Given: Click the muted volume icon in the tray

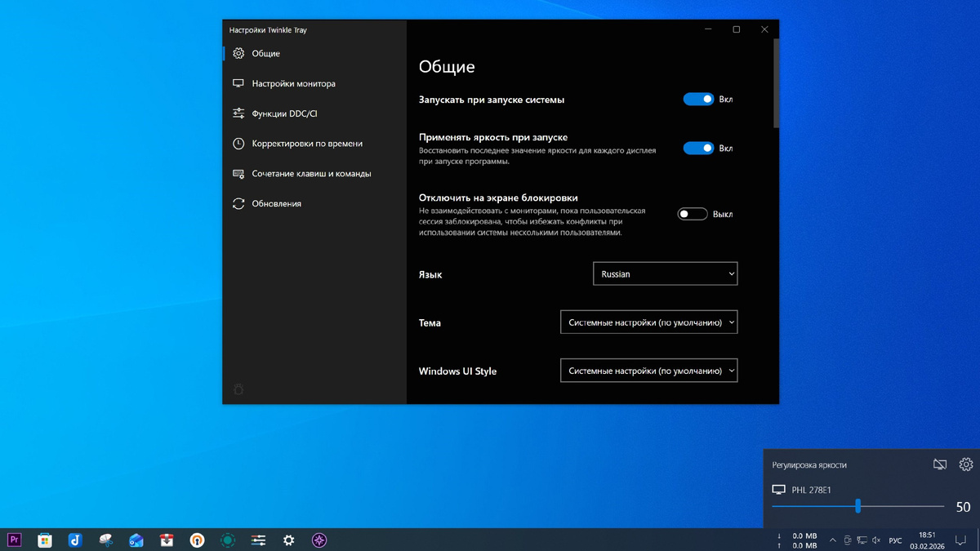Looking at the screenshot, I should [876, 540].
